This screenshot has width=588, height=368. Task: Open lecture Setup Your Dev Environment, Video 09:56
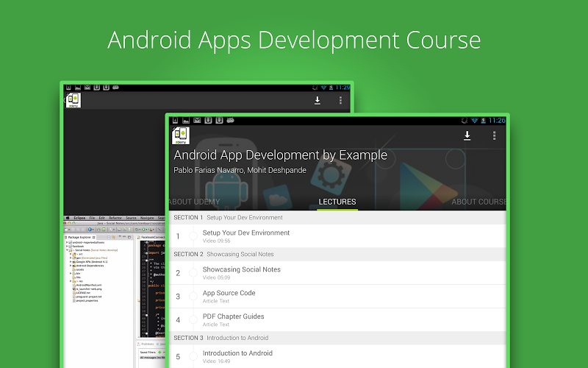coord(337,236)
